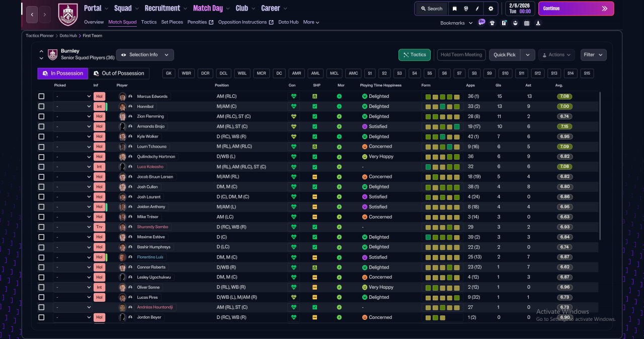Click the Tactics button

415,54
